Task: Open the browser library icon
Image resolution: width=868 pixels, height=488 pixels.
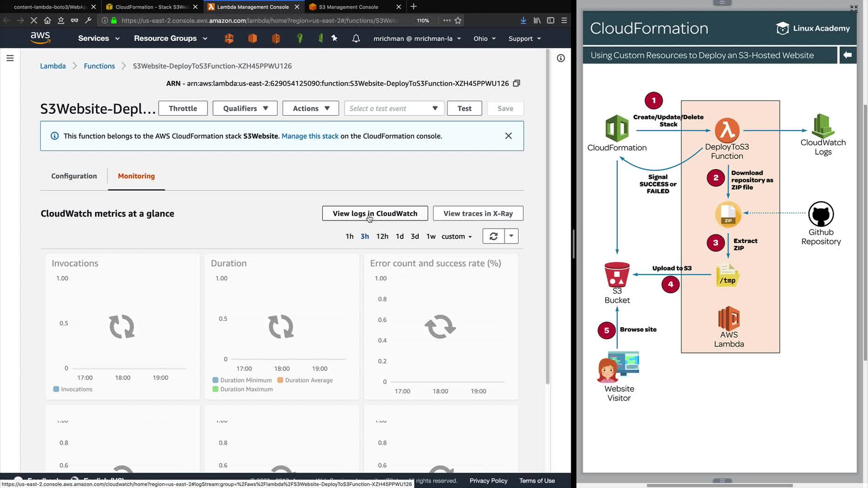Action: coord(537,20)
